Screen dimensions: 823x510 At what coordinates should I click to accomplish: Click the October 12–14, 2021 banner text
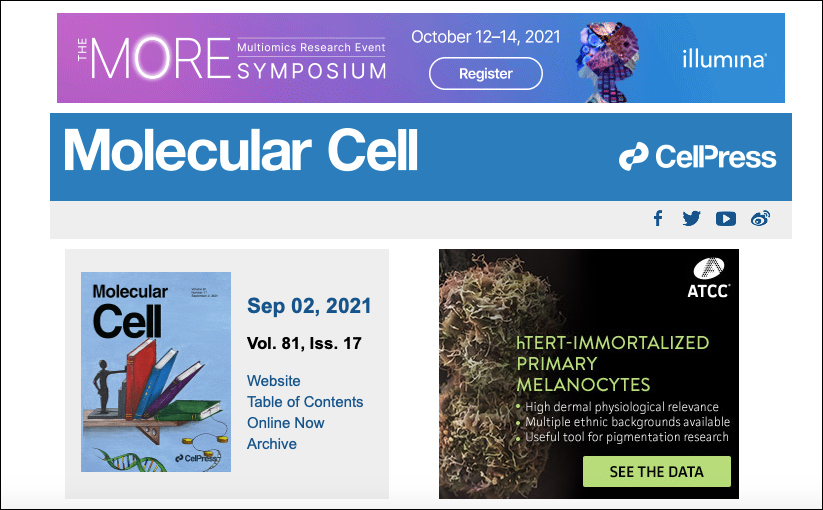pyautogui.click(x=486, y=37)
